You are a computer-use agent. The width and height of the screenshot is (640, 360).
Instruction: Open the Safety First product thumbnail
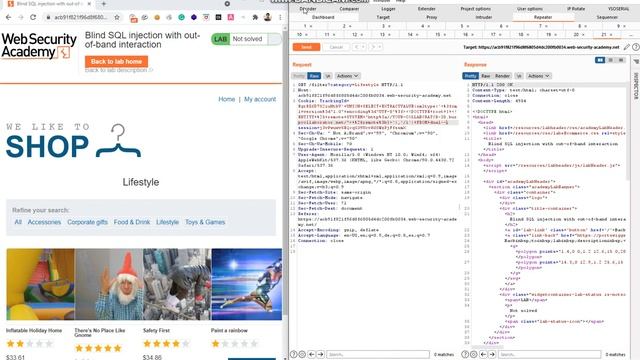click(177, 284)
